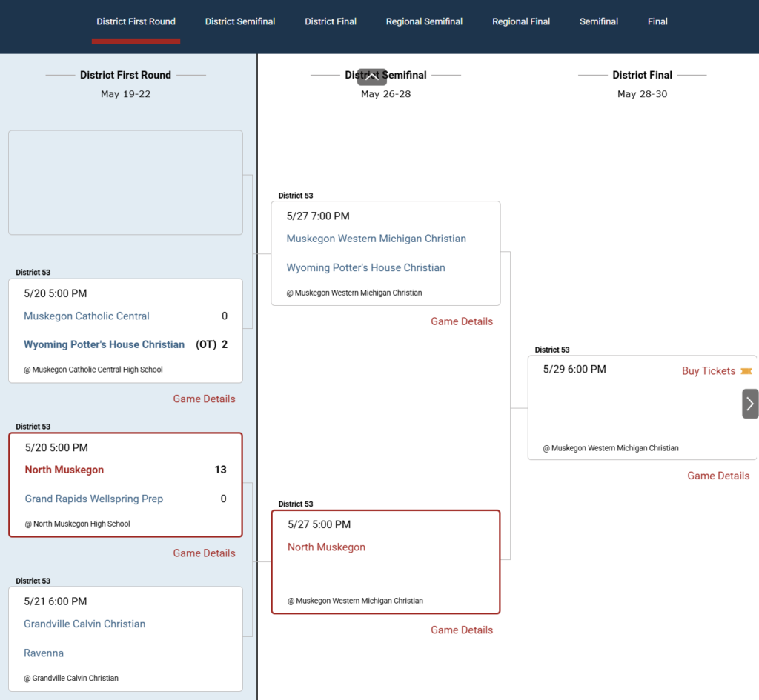Open Game Details for the District Final
The height and width of the screenshot is (700, 759).
pyautogui.click(x=718, y=476)
